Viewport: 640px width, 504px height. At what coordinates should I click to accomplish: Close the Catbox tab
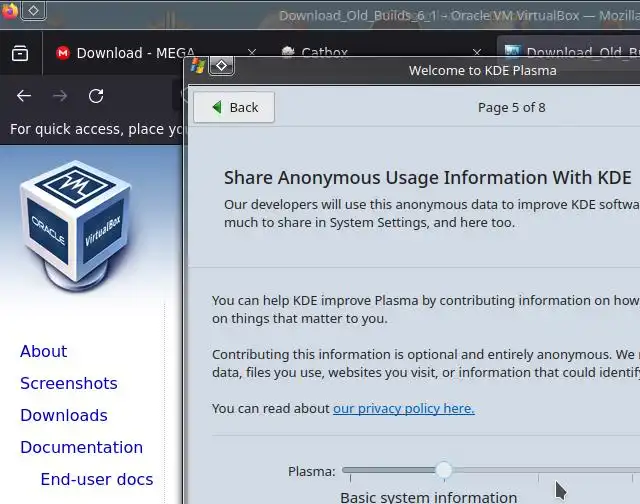pyautogui.click(x=477, y=53)
